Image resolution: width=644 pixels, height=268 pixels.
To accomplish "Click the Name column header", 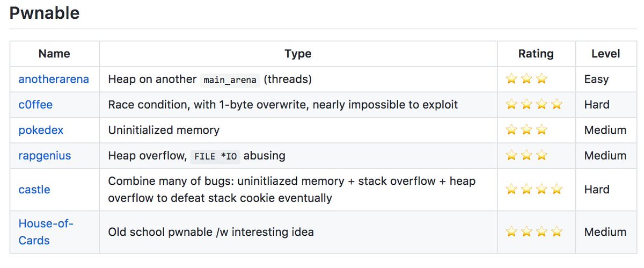I will point(54,54).
